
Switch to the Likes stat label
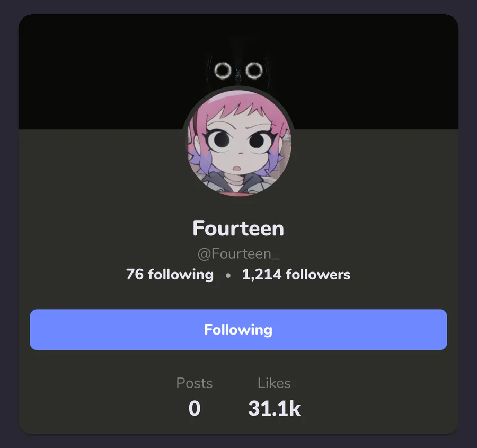pyautogui.click(x=274, y=383)
